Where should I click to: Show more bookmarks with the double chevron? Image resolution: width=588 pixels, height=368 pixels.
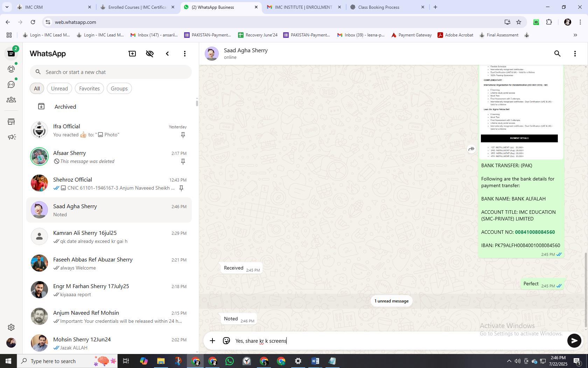coord(575,35)
